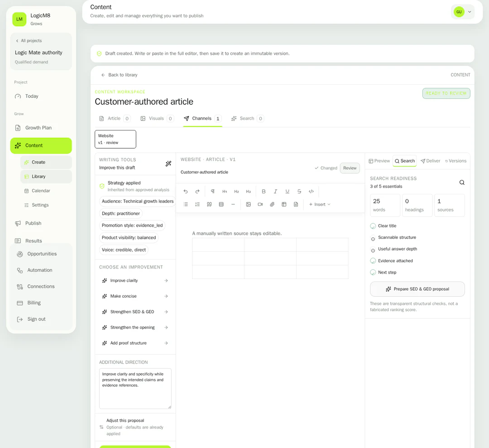Choose the Add proof structure improvement

pos(135,343)
